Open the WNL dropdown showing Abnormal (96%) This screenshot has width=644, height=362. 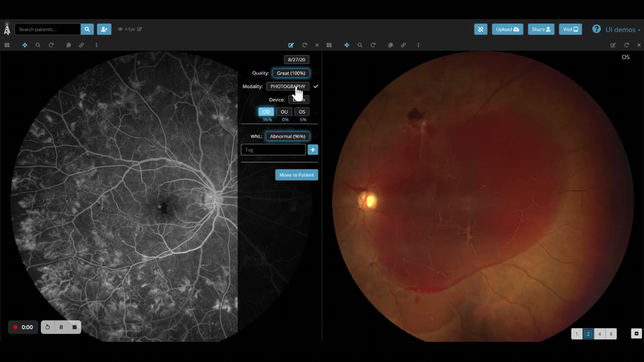[x=287, y=136]
